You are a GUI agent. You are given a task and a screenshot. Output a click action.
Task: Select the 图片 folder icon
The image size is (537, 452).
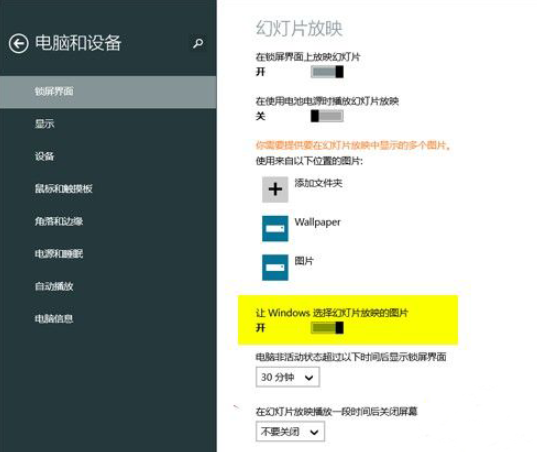(275, 267)
